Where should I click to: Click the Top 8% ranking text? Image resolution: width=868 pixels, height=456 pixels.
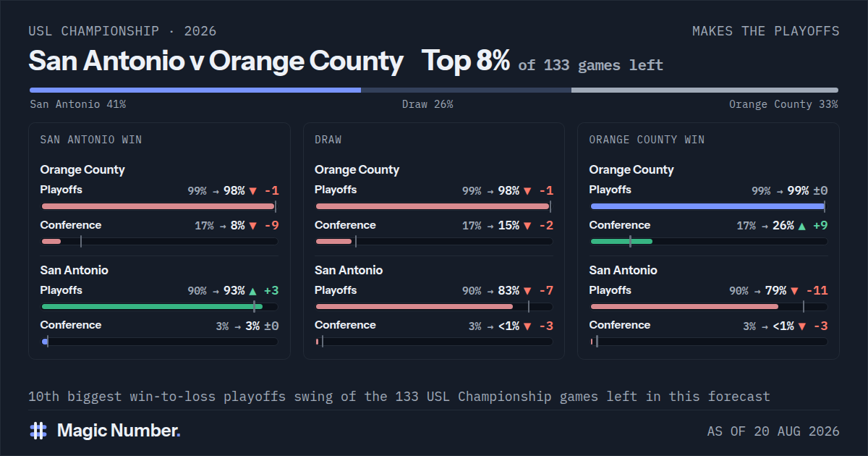pyautogui.click(x=466, y=61)
